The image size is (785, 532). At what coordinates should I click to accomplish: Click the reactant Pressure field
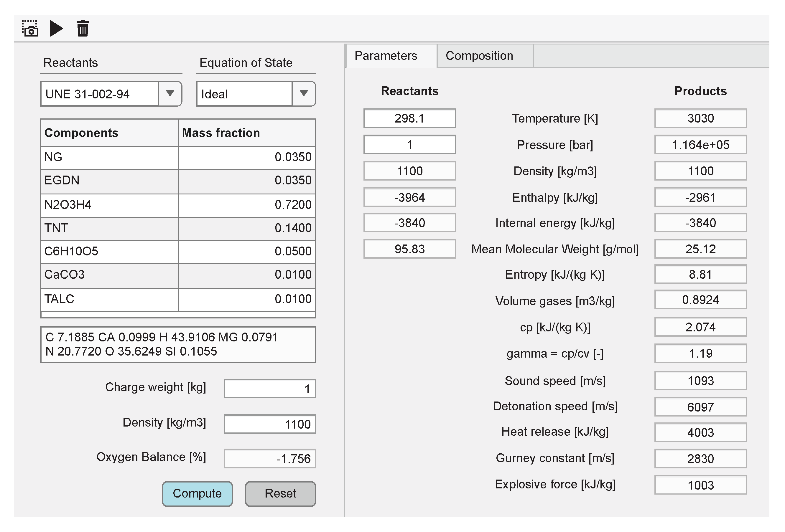pyautogui.click(x=409, y=144)
